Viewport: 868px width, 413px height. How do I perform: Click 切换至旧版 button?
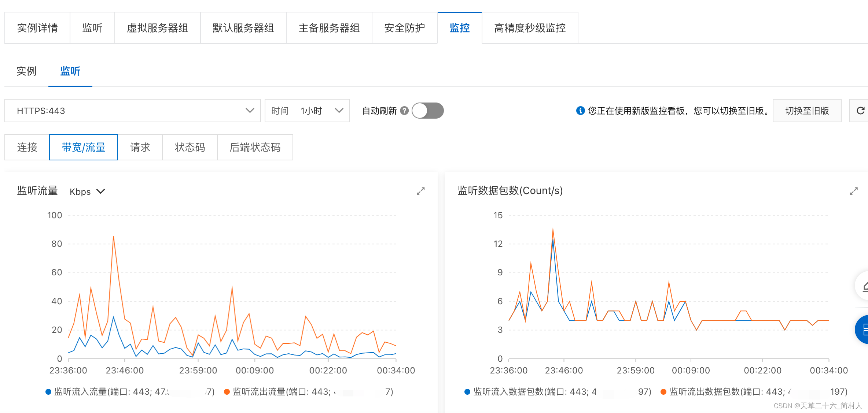pyautogui.click(x=807, y=111)
